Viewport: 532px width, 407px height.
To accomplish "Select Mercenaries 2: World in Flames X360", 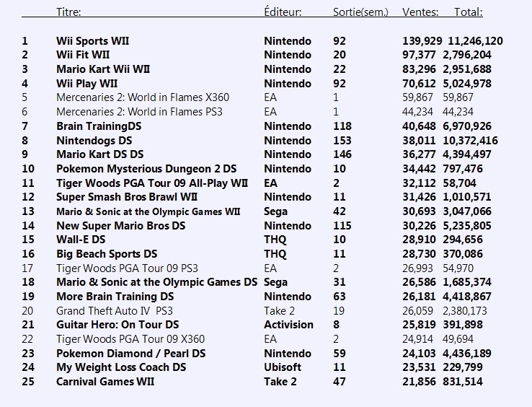I will point(143,97).
